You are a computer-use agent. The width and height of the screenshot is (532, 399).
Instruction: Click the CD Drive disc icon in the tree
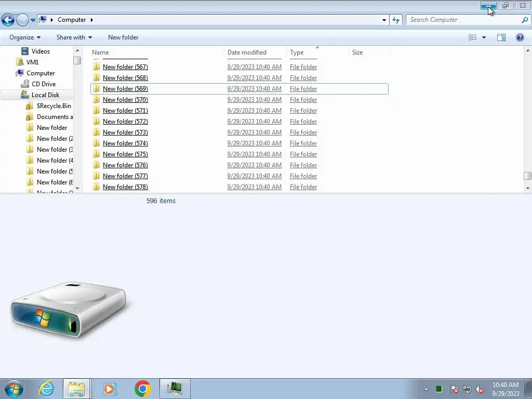[25, 84]
